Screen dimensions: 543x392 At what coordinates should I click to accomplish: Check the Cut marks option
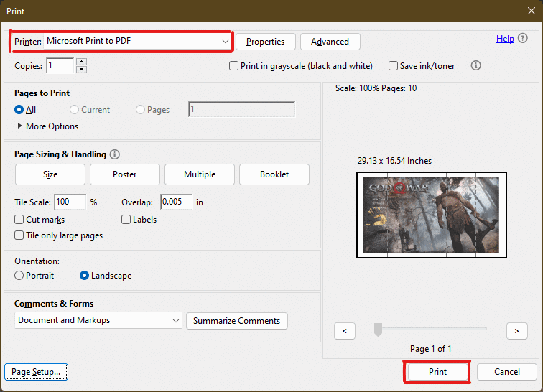coord(19,220)
